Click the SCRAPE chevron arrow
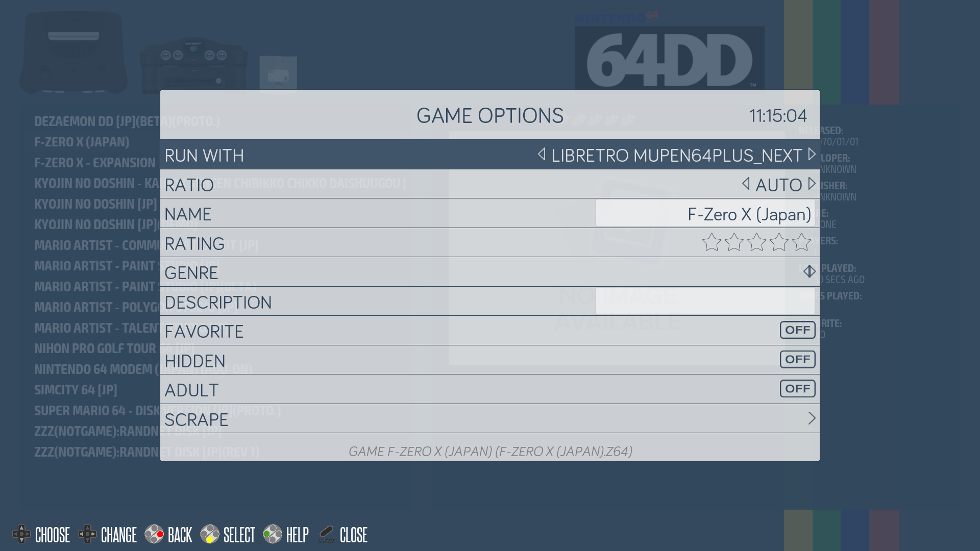 pyautogui.click(x=812, y=418)
